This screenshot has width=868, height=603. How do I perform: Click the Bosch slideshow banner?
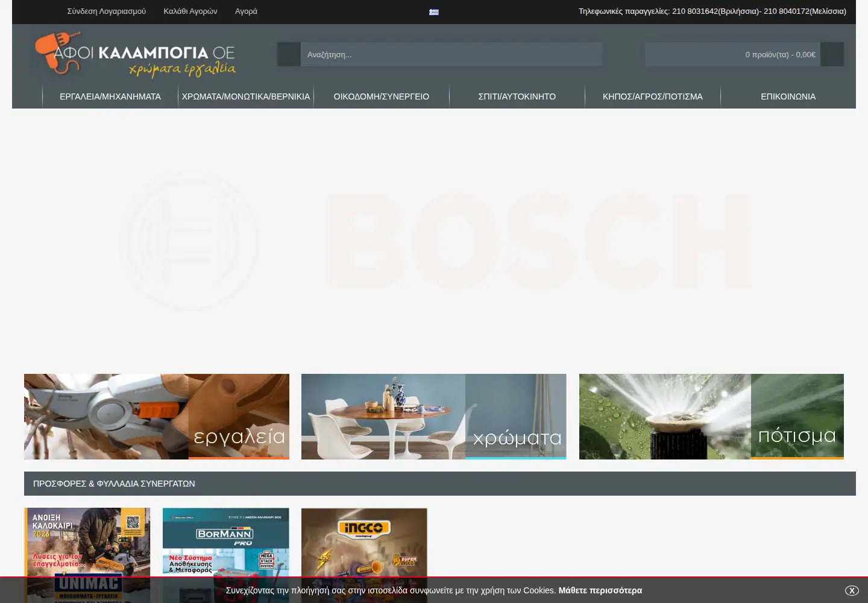coord(434,241)
